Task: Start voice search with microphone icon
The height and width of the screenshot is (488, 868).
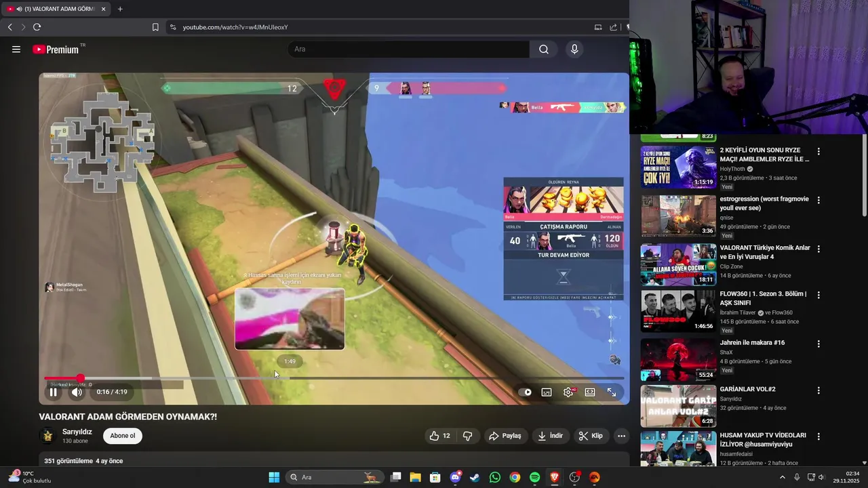Action: pyautogui.click(x=574, y=49)
